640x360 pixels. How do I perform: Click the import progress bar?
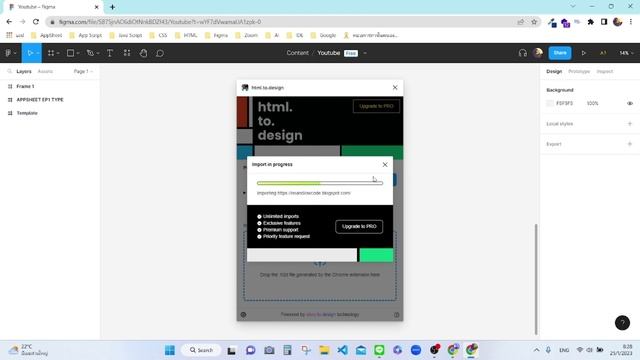[320, 183]
